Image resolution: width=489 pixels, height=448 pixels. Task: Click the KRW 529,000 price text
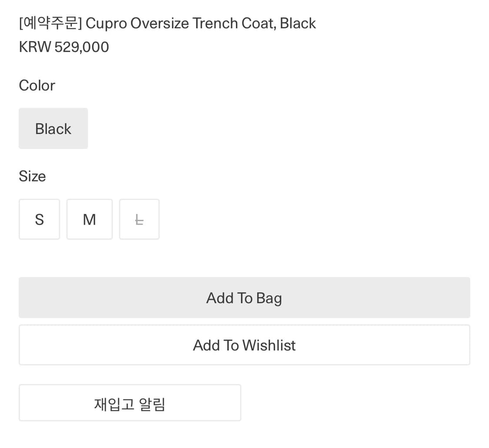[x=64, y=47]
